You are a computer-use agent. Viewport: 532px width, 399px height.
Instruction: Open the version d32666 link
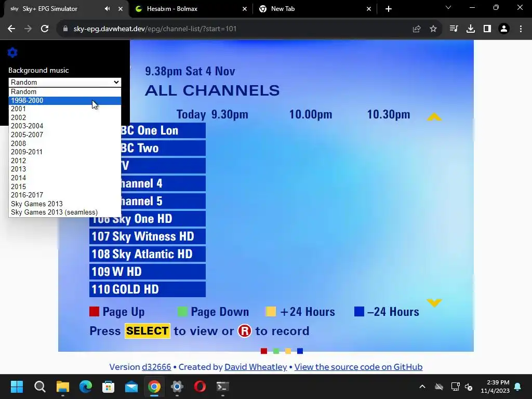point(156,367)
